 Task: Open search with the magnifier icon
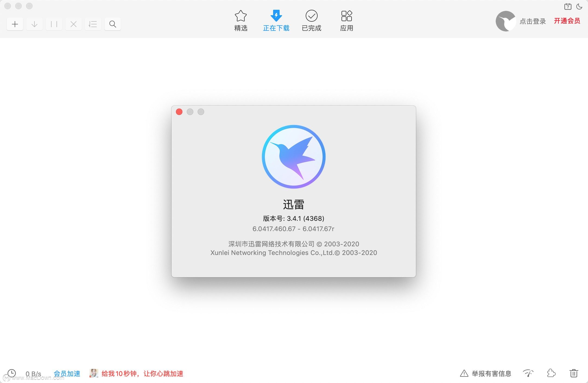coord(113,24)
